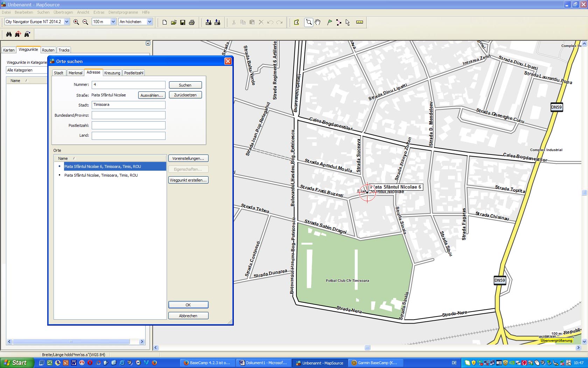Select the hand pan tool
Image resolution: width=588 pixels, height=368 pixels.
tap(317, 22)
